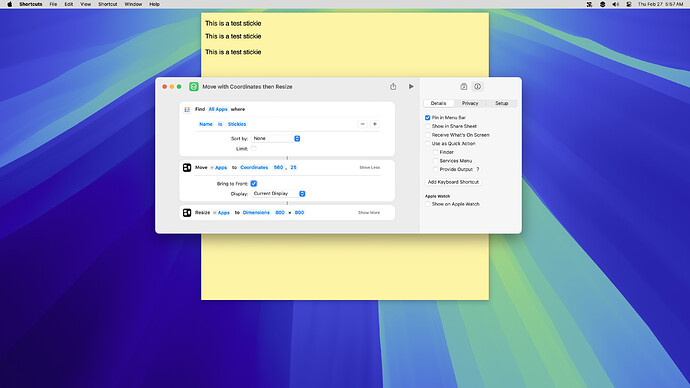Viewport: 690px width, 388px height.
Task: Change the Name filter property
Action: pos(206,124)
